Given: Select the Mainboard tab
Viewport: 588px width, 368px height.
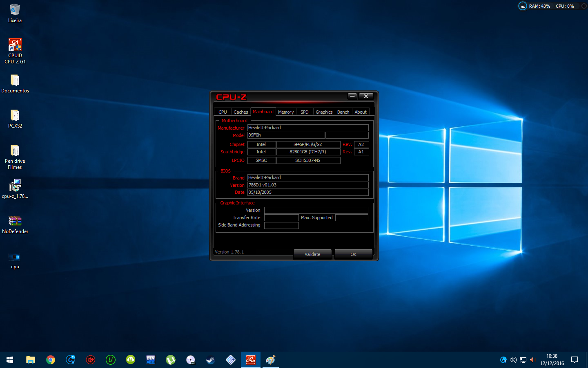Looking at the screenshot, I should (x=263, y=112).
